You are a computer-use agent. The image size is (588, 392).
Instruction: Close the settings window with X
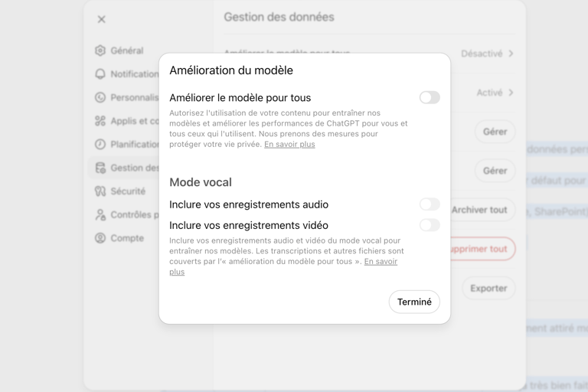(102, 19)
